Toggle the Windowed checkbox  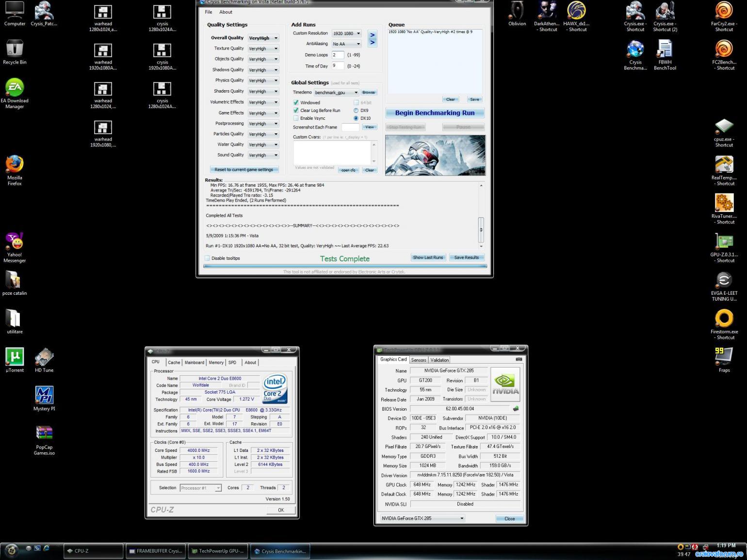(x=296, y=102)
